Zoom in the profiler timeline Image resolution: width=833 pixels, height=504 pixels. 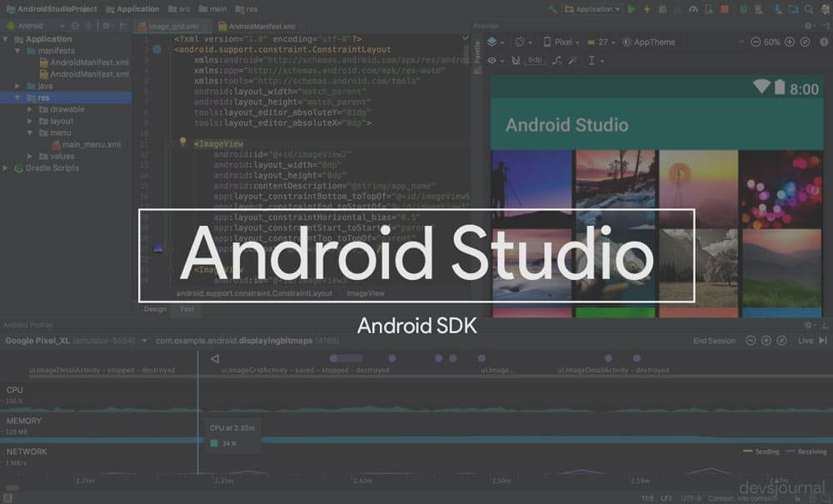tap(766, 341)
